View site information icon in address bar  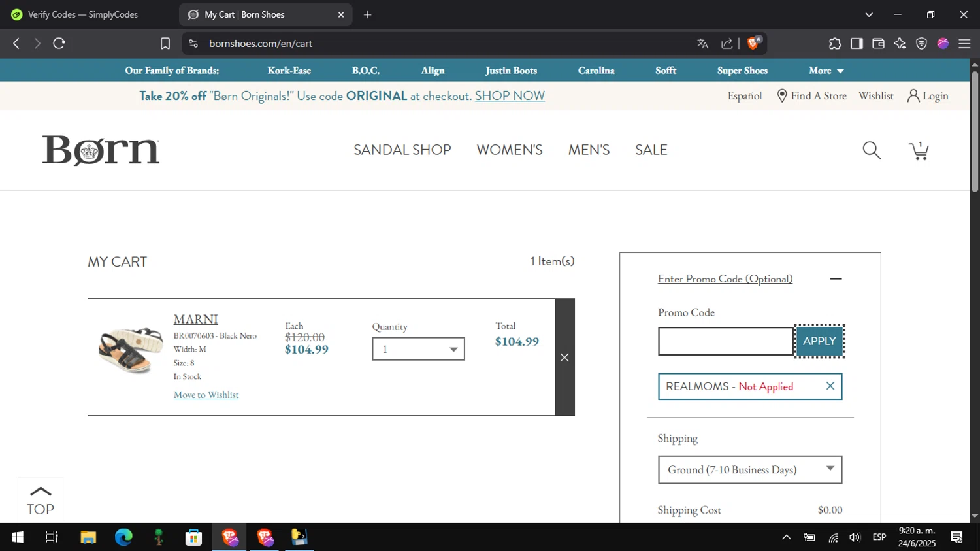click(x=193, y=43)
